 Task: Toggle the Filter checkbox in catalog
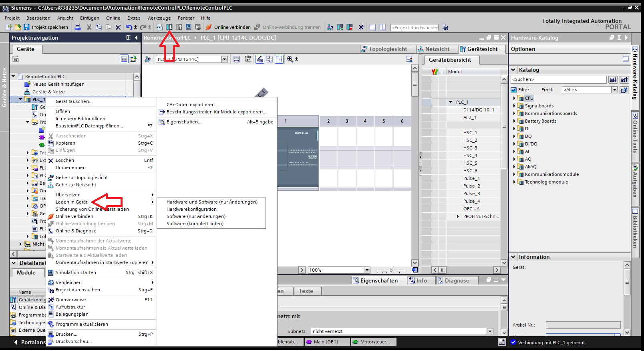514,90
